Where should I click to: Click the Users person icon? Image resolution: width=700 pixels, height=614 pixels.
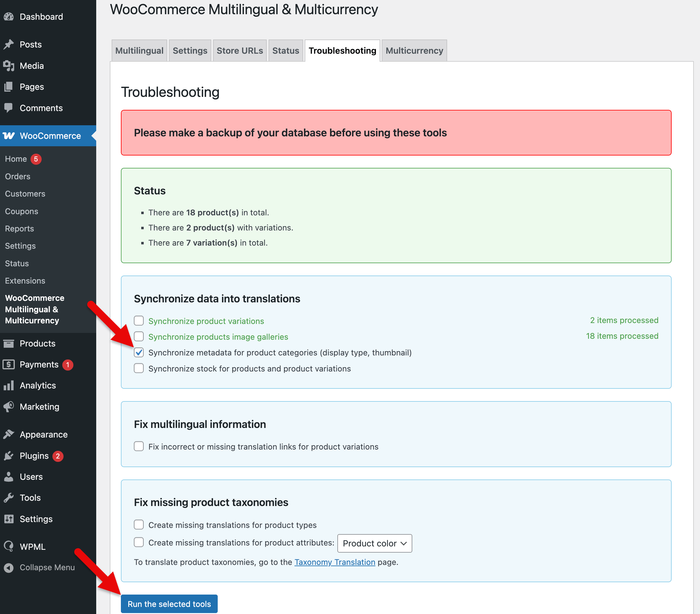[x=9, y=477]
